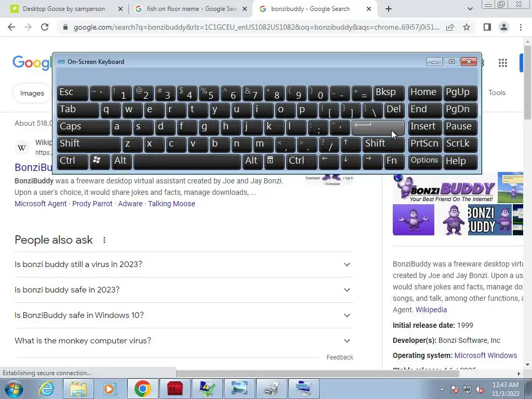
Task: Click the Enter key on On-Screen Keyboard
Action: pos(378,128)
